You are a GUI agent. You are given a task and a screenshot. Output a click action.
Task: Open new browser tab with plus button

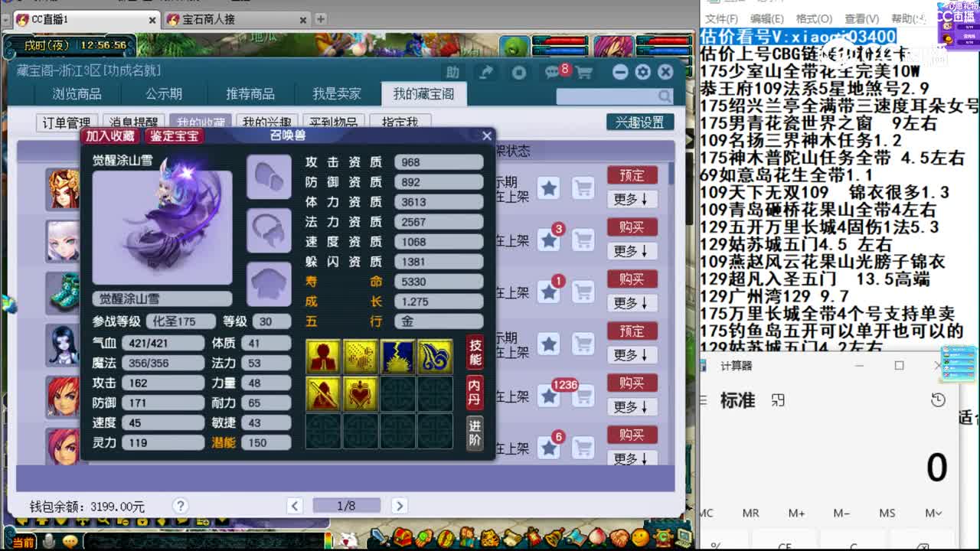click(321, 19)
